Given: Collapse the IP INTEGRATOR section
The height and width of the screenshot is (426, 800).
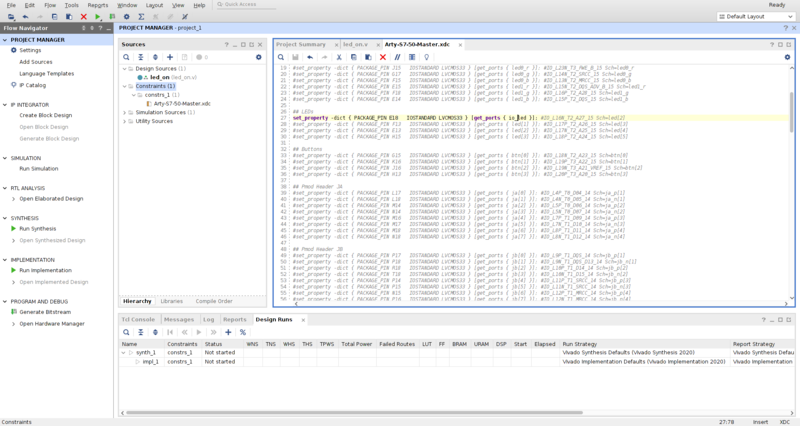Looking at the screenshot, I should point(5,105).
